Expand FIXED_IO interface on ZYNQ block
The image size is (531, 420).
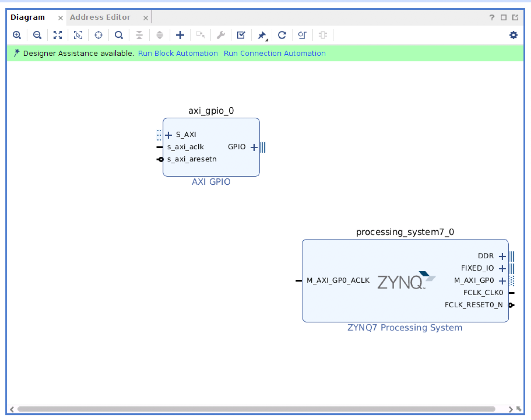coord(502,269)
